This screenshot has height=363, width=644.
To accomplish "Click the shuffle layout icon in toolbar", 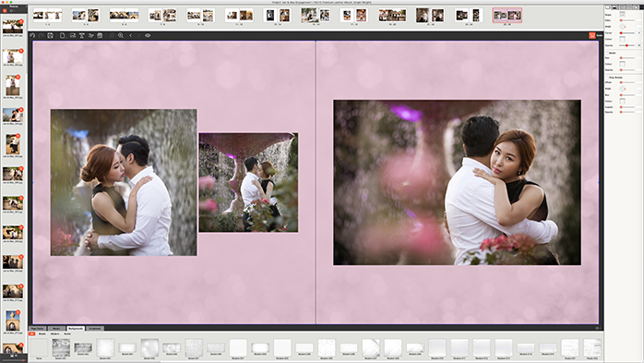I will coord(90,36).
